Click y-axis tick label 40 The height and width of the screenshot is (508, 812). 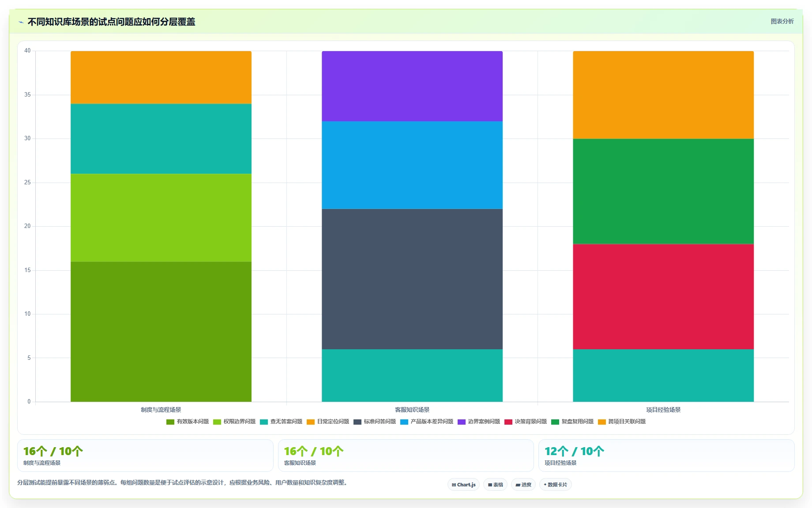pyautogui.click(x=27, y=51)
